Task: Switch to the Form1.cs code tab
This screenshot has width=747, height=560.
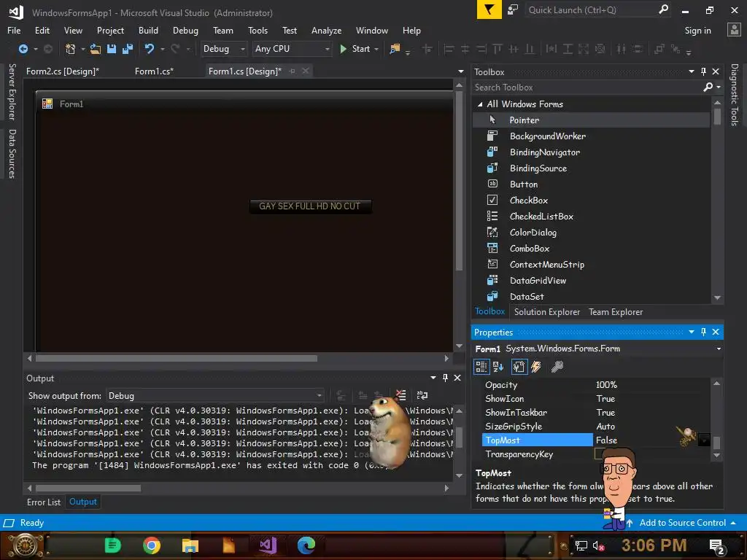Action: point(154,71)
